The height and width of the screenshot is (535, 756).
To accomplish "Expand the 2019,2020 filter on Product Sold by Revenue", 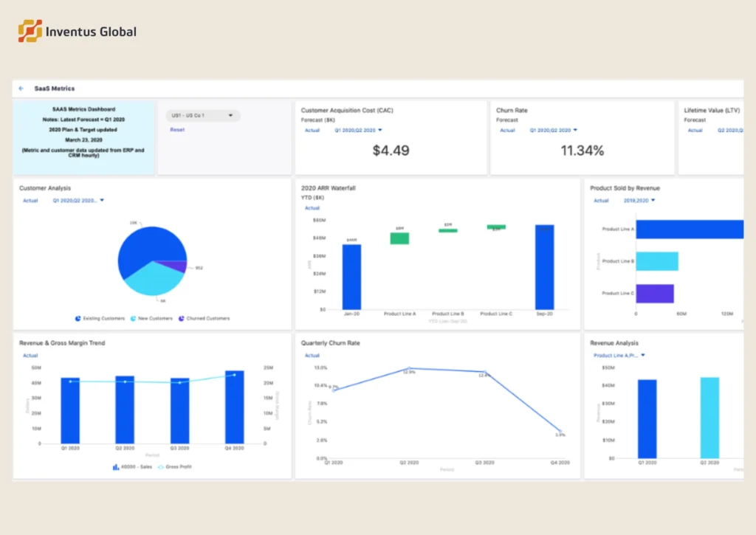I will click(639, 200).
